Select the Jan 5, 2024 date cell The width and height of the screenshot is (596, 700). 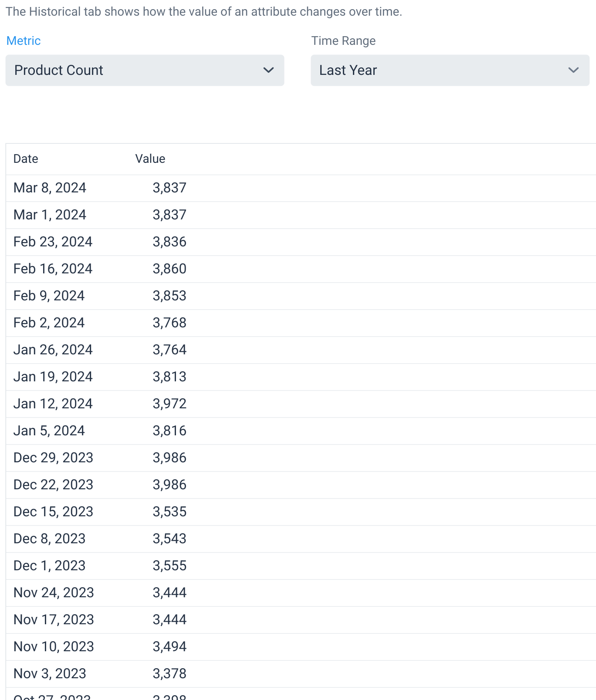[49, 431]
